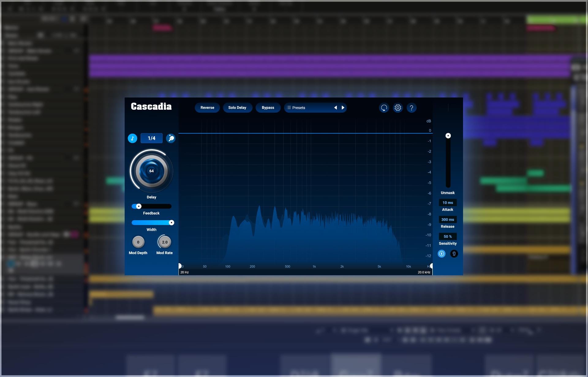The width and height of the screenshot is (588, 377).
Task: Click the high frequency handle at 20.0 kHz
Action: pyautogui.click(x=432, y=266)
